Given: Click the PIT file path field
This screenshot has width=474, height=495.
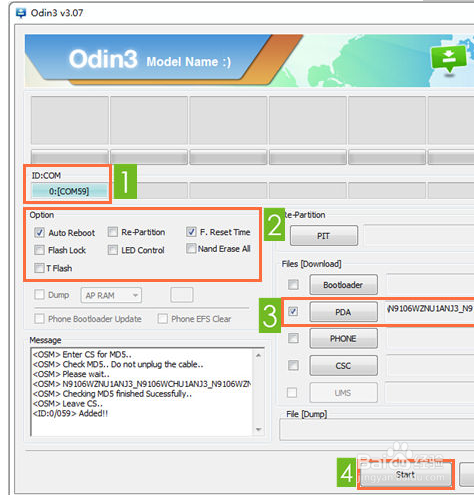Looking at the screenshot, I should (x=419, y=235).
